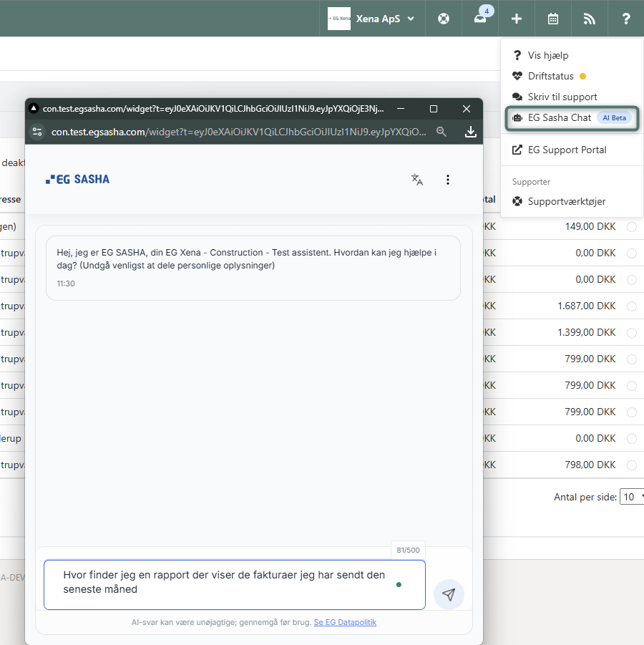Open the calendar icon in top bar

tap(553, 19)
